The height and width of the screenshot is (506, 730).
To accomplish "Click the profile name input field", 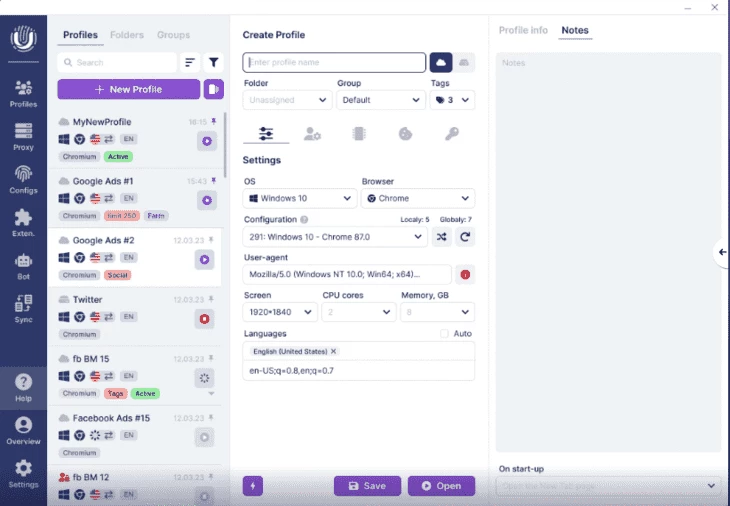I will [x=334, y=62].
